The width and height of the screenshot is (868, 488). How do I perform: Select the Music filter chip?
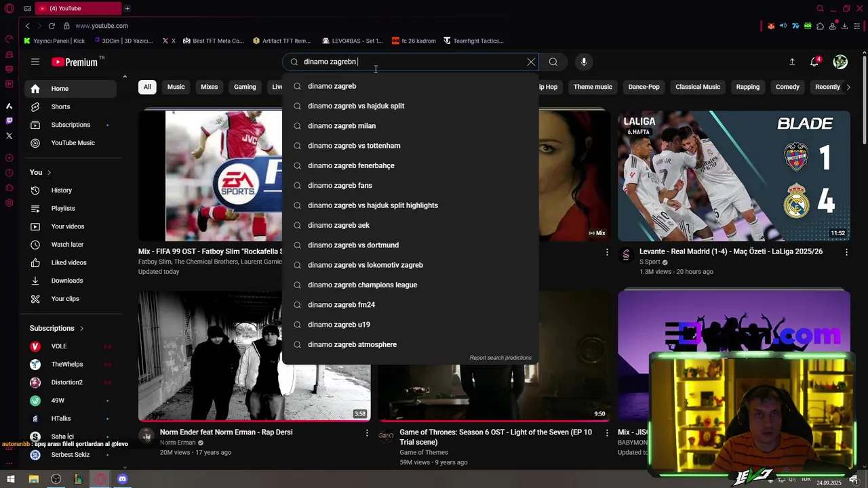click(x=176, y=87)
